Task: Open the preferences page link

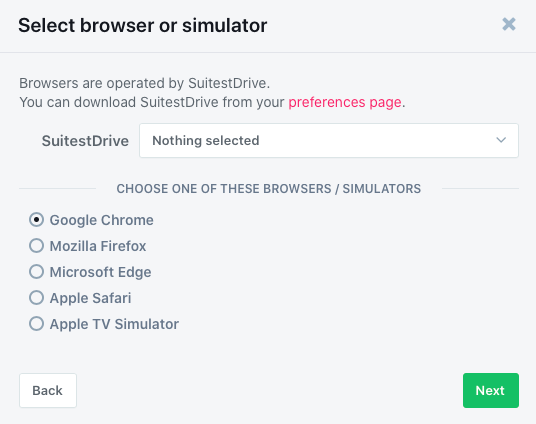Action: 345,102
